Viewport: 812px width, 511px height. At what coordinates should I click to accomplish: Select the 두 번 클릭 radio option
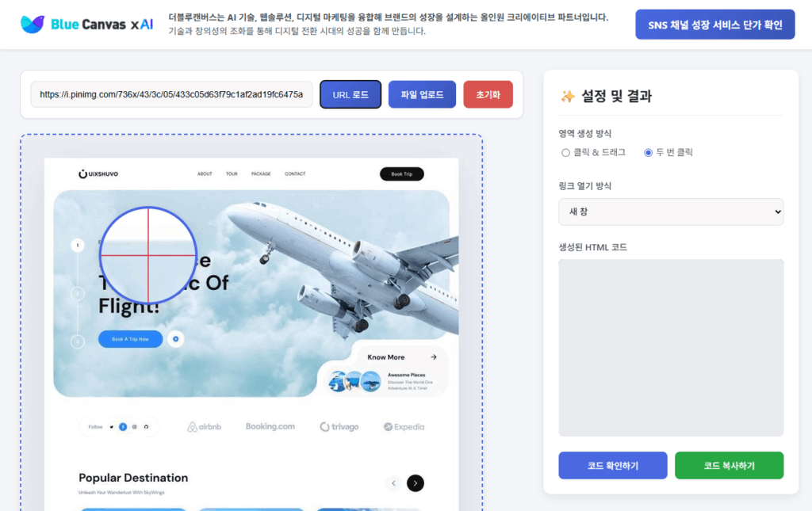[648, 153]
